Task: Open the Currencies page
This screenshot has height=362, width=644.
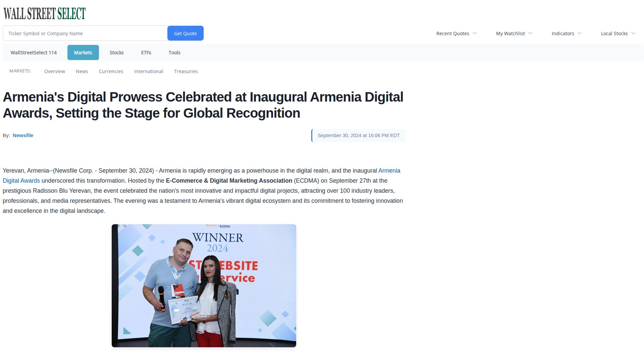Action: pyautogui.click(x=111, y=71)
